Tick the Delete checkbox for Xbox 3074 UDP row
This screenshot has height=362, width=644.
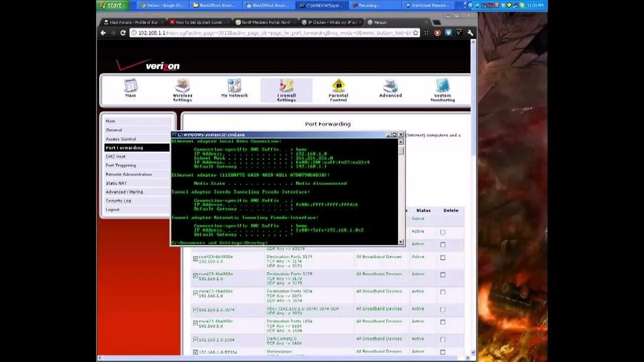[443, 309]
